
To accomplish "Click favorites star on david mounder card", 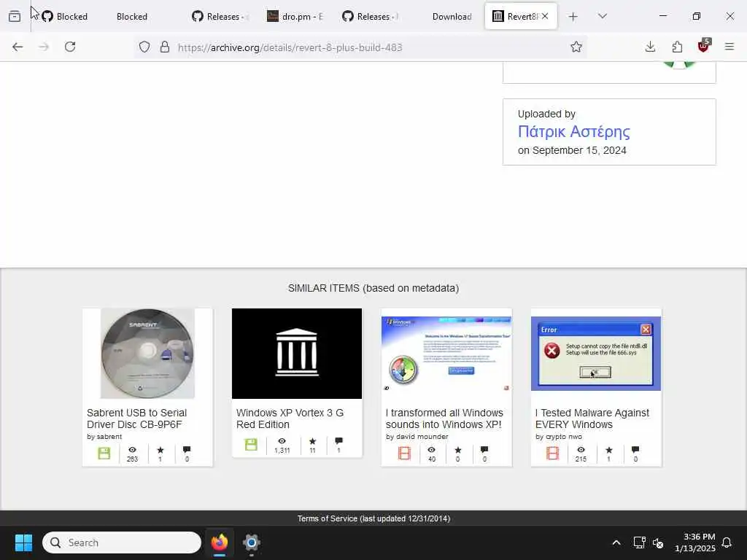I will coord(458,449).
